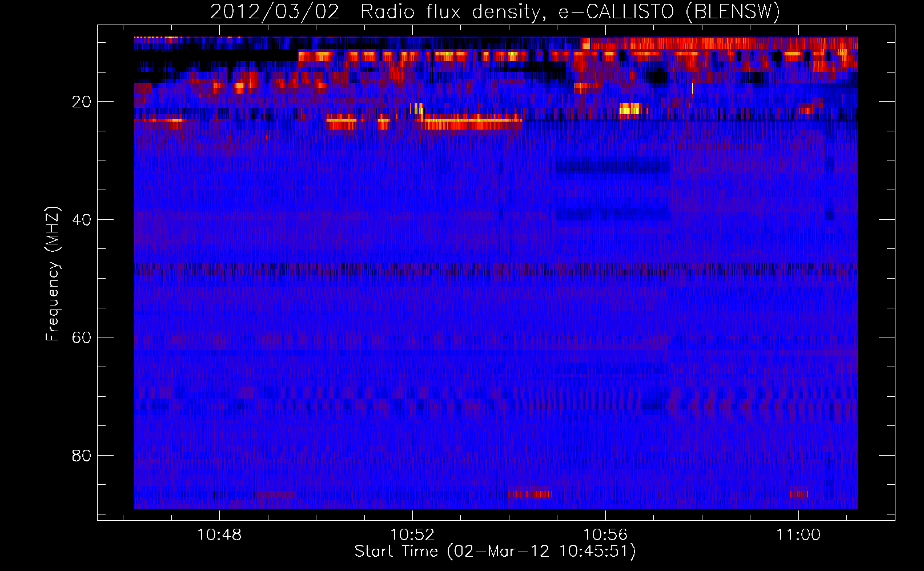Click the 10:56 time tick label
Screen dimensions: 924x571
605,535
